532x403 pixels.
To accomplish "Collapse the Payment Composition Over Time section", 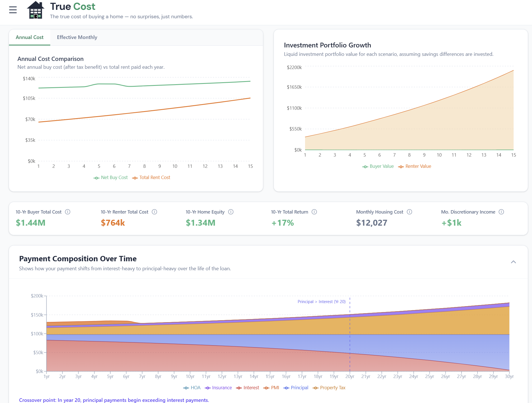I will click(513, 262).
